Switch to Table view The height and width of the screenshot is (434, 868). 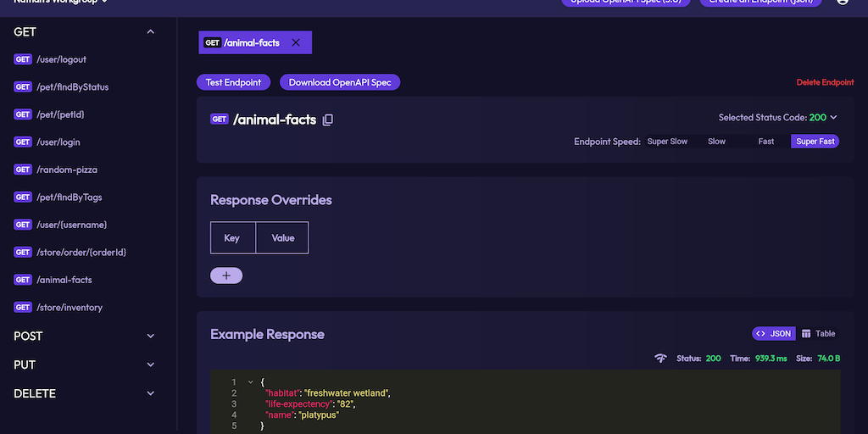tap(819, 334)
